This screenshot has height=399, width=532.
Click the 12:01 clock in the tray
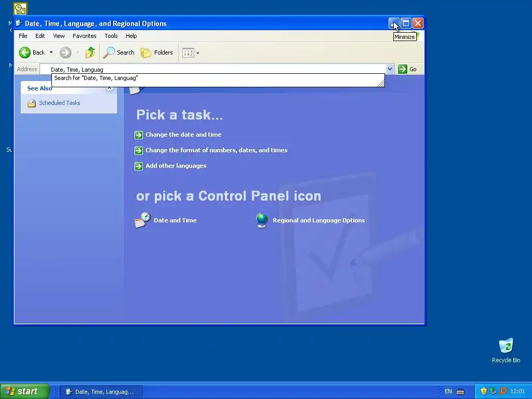click(517, 392)
